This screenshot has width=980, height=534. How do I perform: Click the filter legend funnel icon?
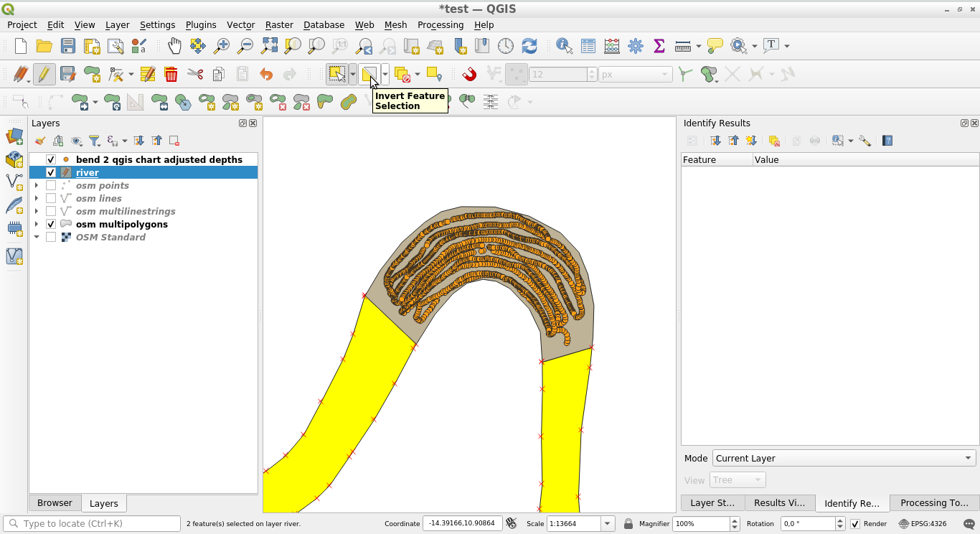[94, 141]
